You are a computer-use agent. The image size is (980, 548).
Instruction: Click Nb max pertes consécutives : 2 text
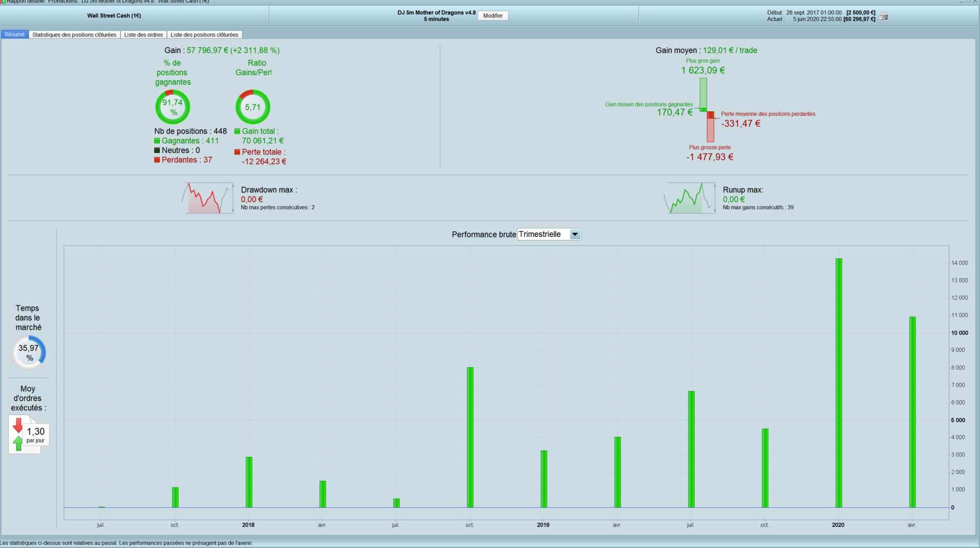point(278,208)
